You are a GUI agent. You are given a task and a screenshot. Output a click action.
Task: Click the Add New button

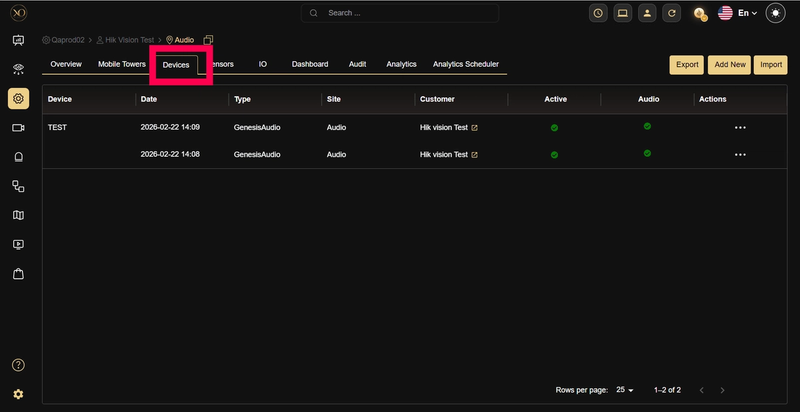(730, 65)
